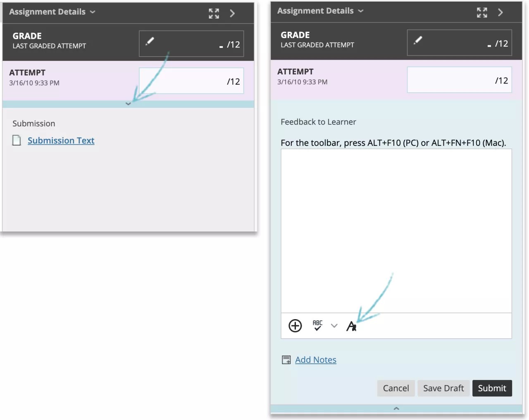The width and height of the screenshot is (529, 420).
Task: Click the pencil icon to edit the grade
Action: (150, 41)
